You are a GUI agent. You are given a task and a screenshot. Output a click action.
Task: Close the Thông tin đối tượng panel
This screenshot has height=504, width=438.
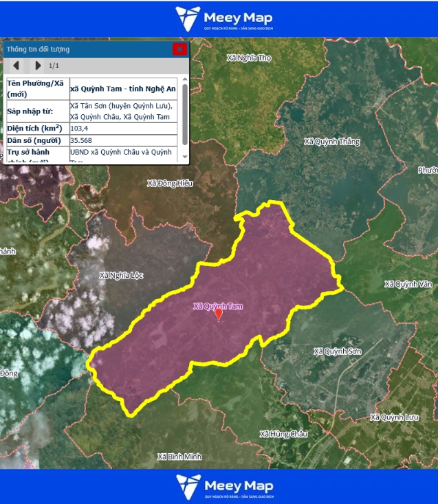[x=179, y=49]
